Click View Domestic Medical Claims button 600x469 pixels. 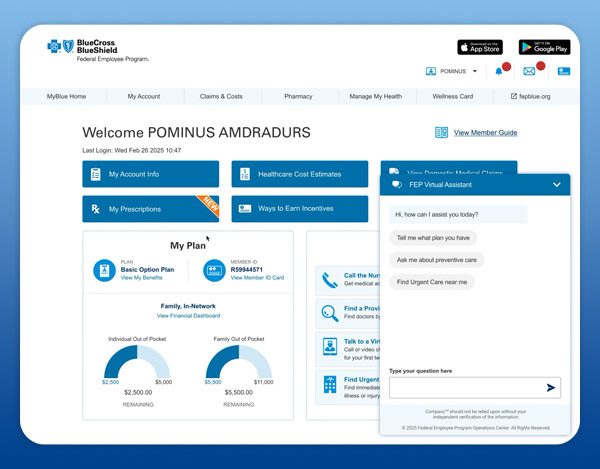pos(449,168)
